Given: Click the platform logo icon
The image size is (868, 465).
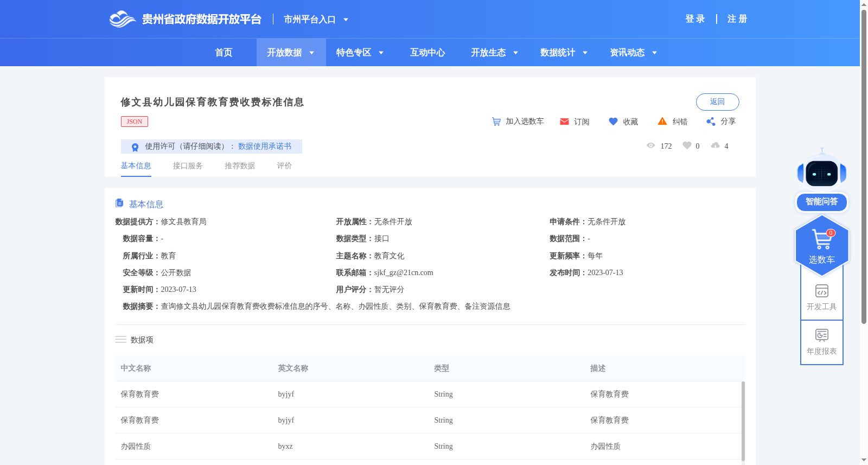Looking at the screenshot, I should click(x=122, y=19).
